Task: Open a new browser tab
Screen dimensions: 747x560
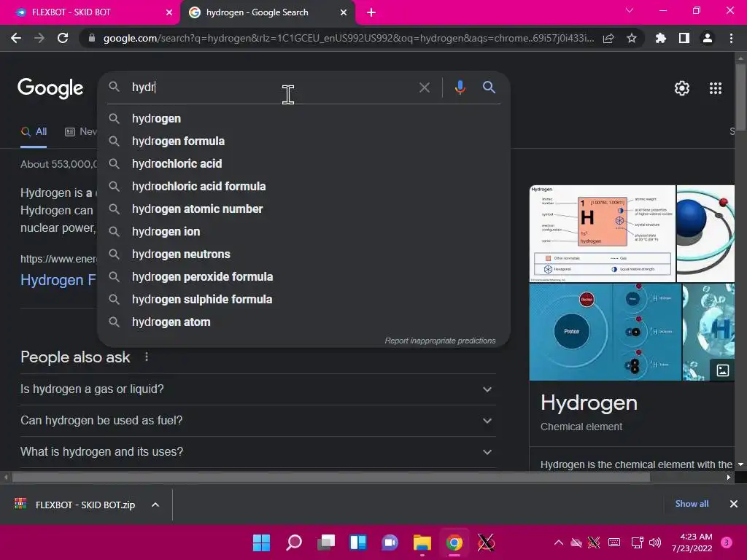Action: coord(371,13)
